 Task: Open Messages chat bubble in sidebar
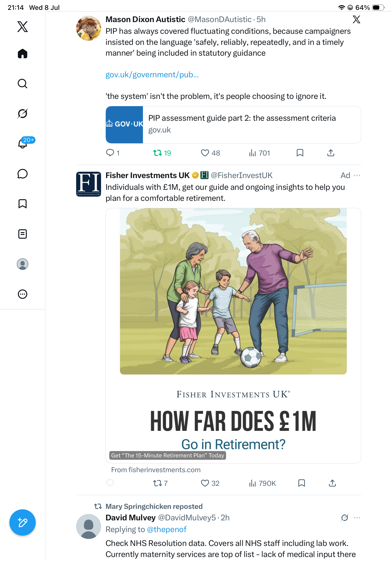(23, 174)
